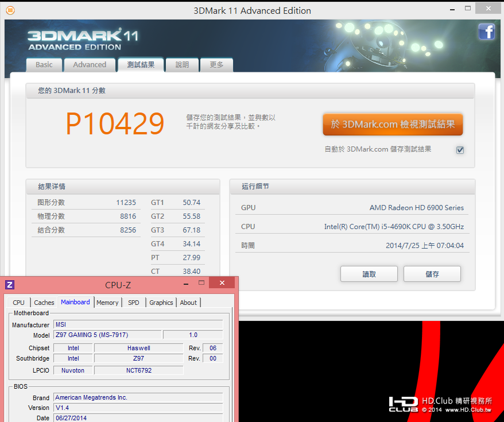Select Mainboard tab in CPU-Z
Viewport: 504px width, 422px height.
coord(76,302)
